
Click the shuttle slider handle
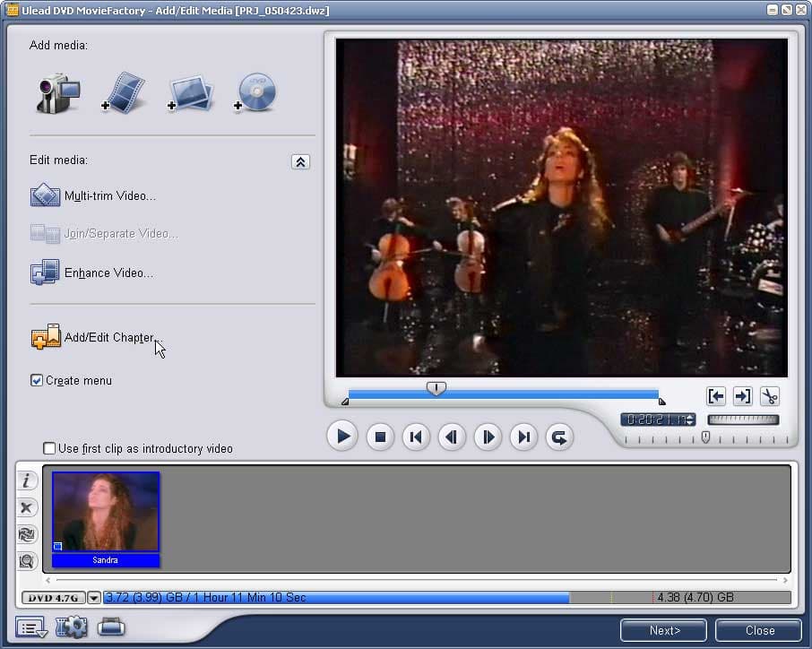(x=705, y=437)
